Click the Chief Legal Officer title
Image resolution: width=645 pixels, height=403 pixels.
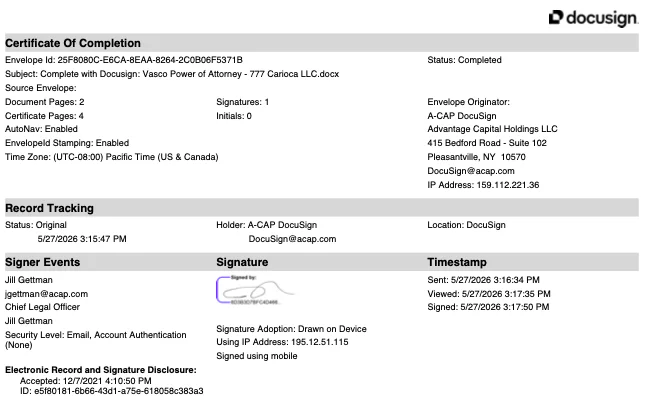(42, 307)
